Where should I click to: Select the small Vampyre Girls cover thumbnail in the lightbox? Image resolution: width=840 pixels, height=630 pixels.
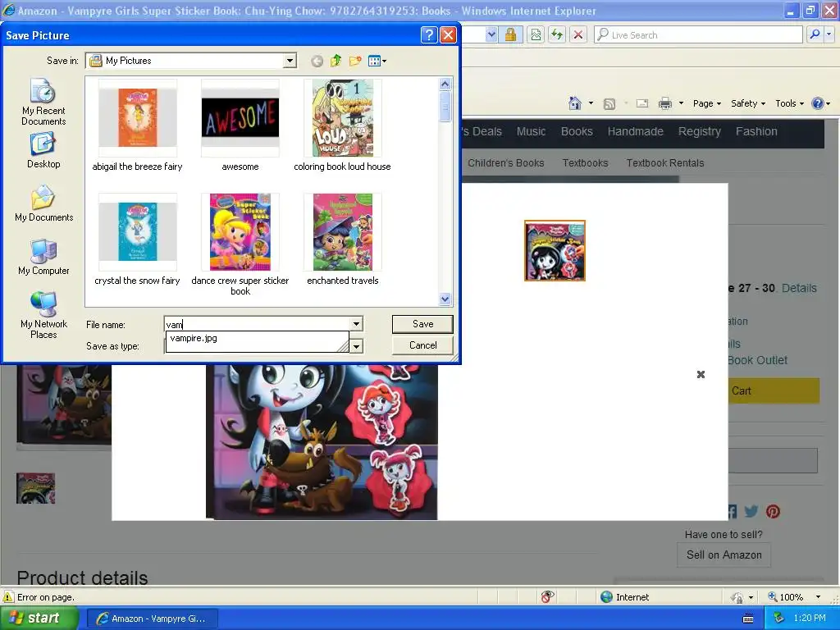pos(555,250)
